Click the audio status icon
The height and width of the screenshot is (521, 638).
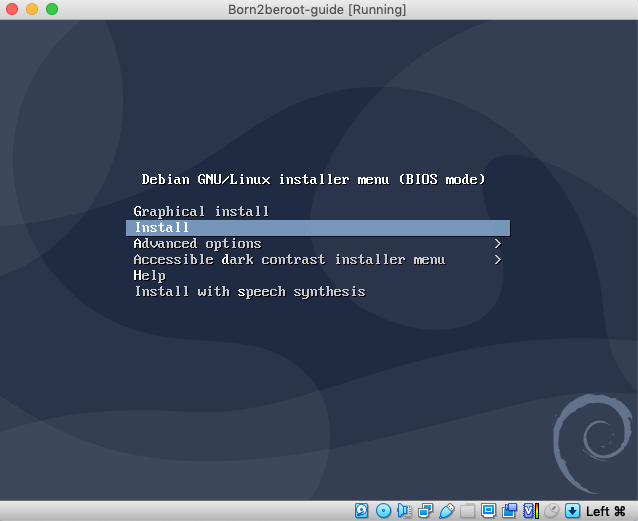[x=404, y=510]
